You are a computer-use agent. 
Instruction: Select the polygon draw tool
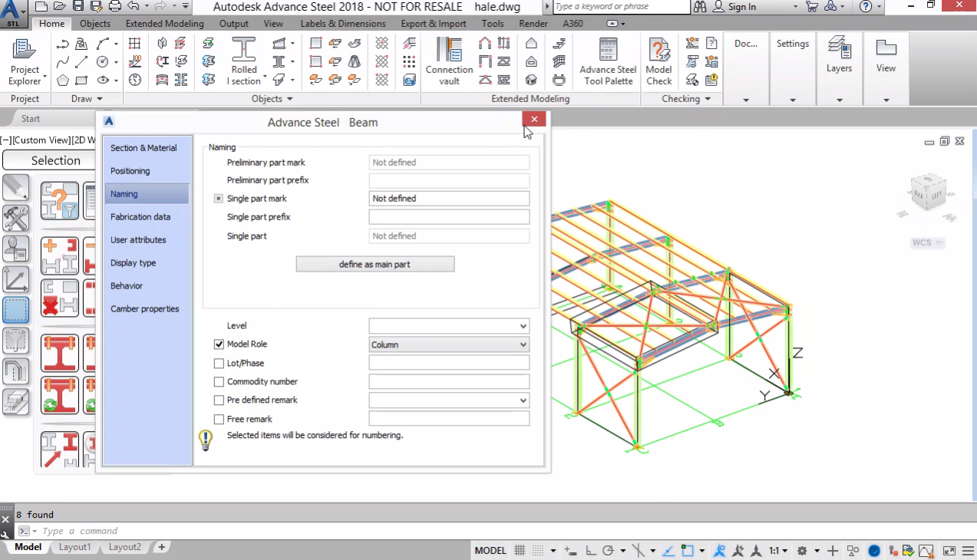pyautogui.click(x=62, y=80)
